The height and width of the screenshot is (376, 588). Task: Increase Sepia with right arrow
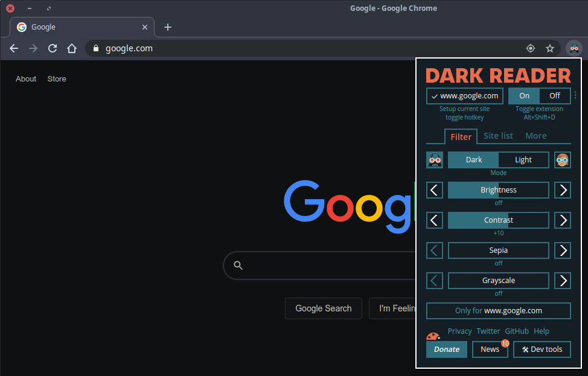[563, 250]
